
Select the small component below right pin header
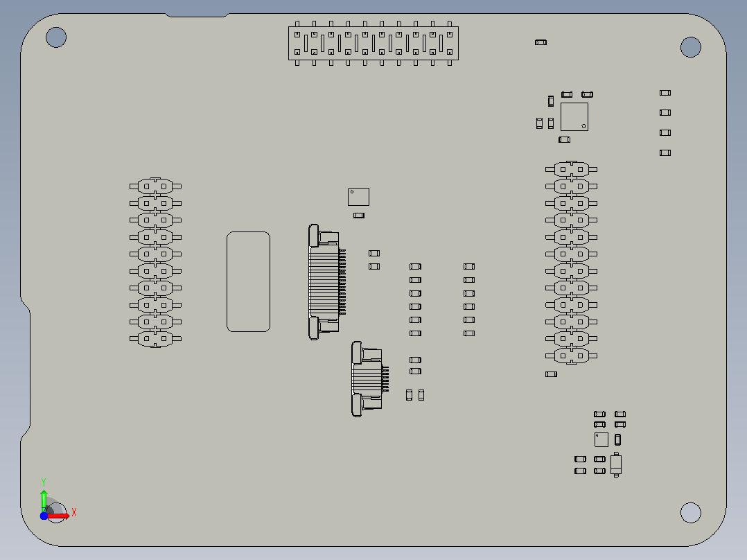pos(551,374)
